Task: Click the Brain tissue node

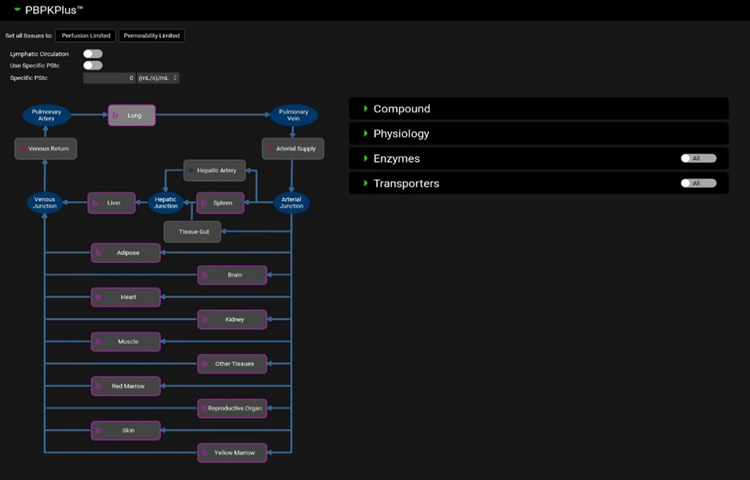Action: pos(232,274)
